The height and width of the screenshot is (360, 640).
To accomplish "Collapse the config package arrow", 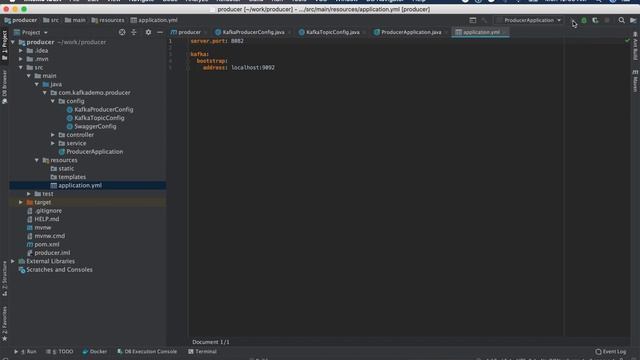I will pyautogui.click(x=53, y=101).
